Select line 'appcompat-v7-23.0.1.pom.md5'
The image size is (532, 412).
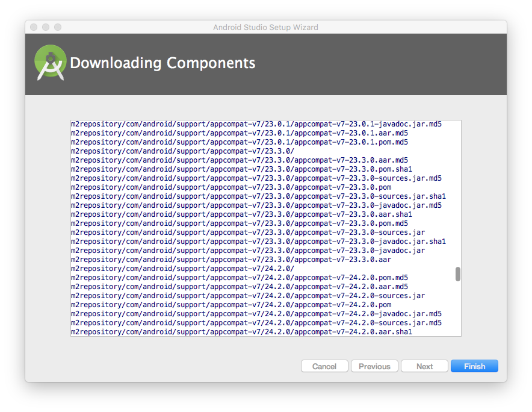pos(239,142)
